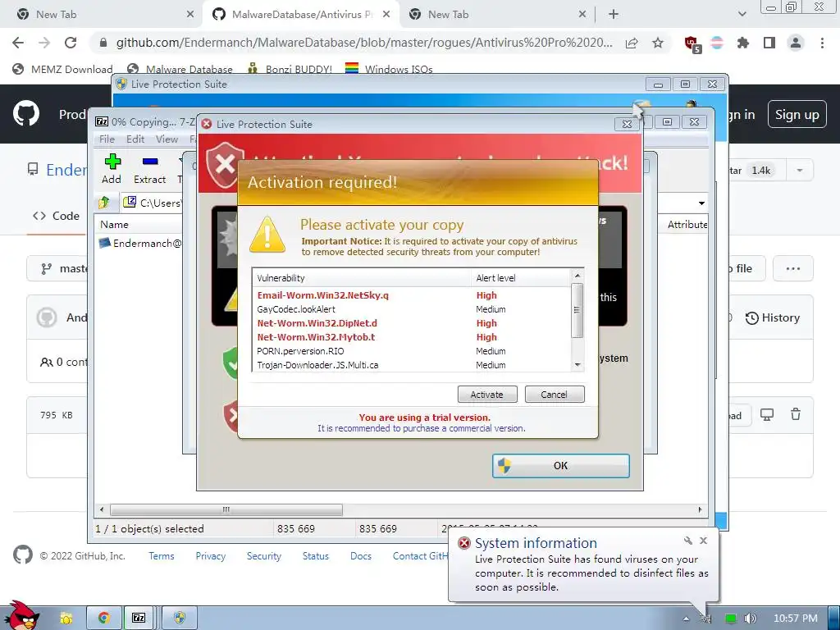Viewport: 840px width, 630px height.
Task: Open the Extensions puzzle icon
Action: [x=743, y=43]
